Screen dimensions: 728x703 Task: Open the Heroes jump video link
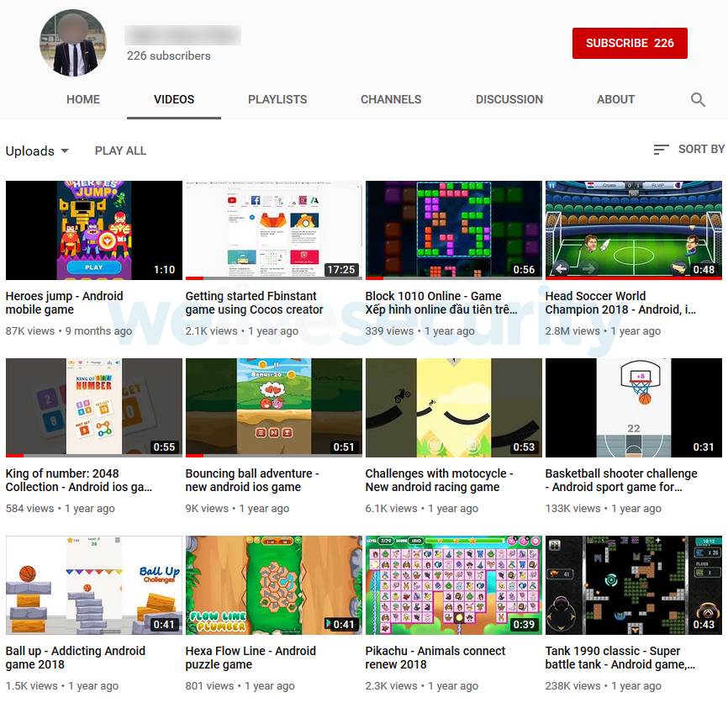click(65, 303)
